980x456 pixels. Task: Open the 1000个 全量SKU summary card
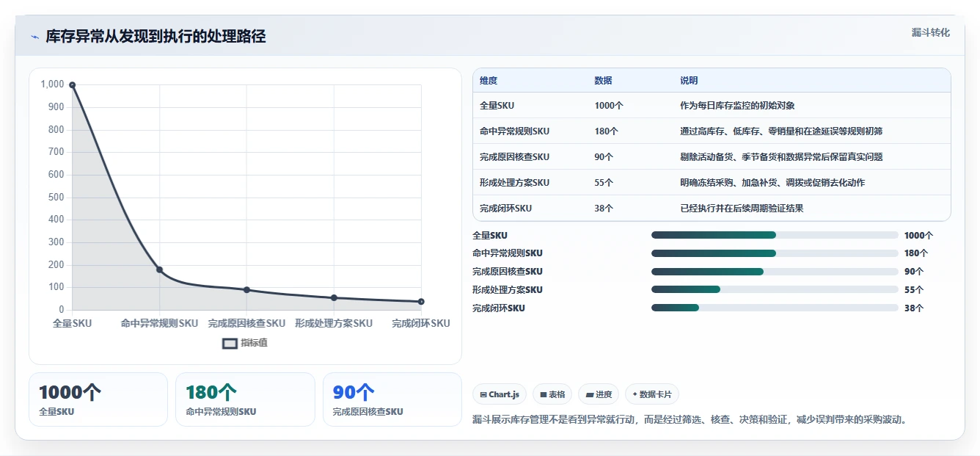(98, 399)
